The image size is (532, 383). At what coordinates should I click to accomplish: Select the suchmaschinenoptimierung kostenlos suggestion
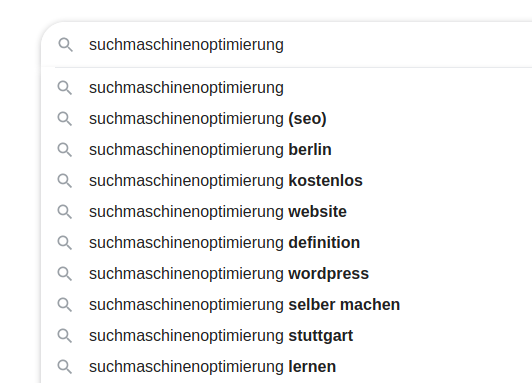tap(286, 181)
